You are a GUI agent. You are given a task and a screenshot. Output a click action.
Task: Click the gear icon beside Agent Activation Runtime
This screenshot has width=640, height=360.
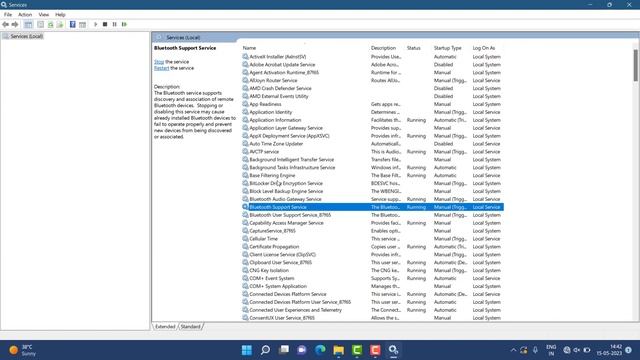245,72
